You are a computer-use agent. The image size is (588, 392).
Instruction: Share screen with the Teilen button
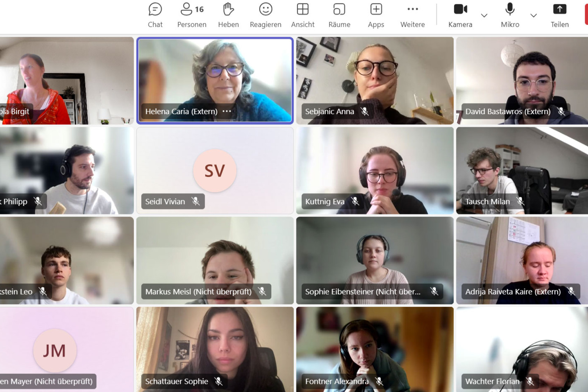[560, 15]
